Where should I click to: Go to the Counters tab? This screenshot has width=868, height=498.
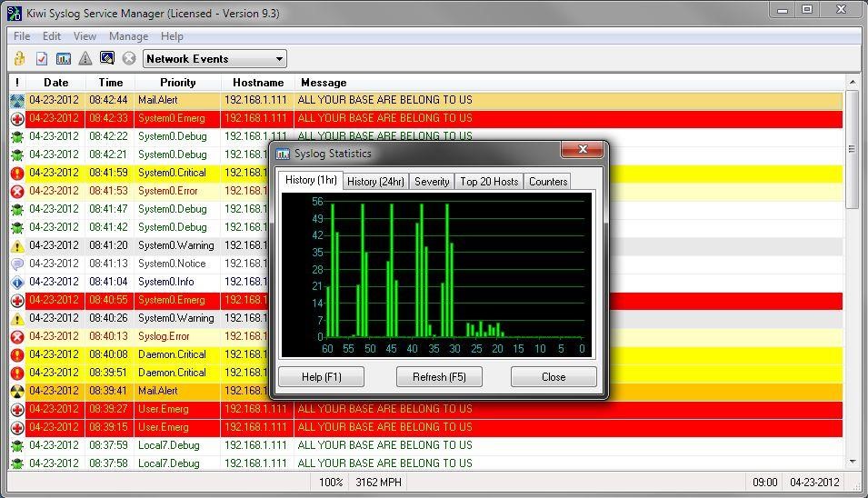[548, 182]
